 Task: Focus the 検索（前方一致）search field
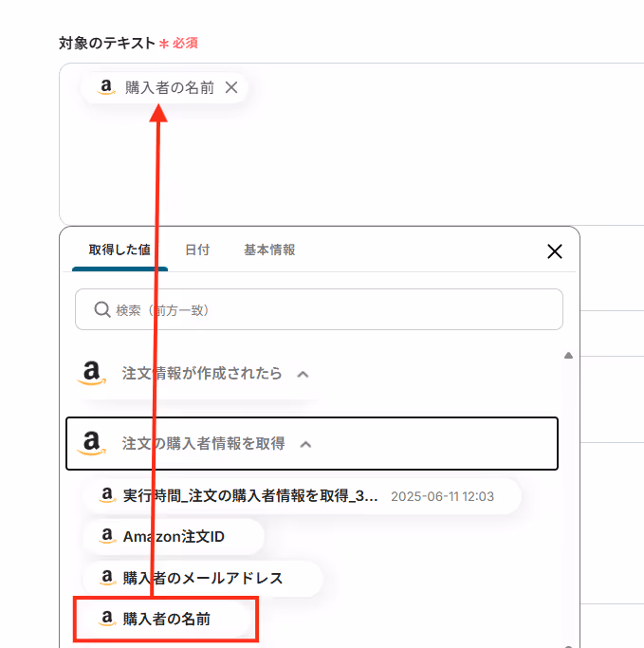(319, 309)
